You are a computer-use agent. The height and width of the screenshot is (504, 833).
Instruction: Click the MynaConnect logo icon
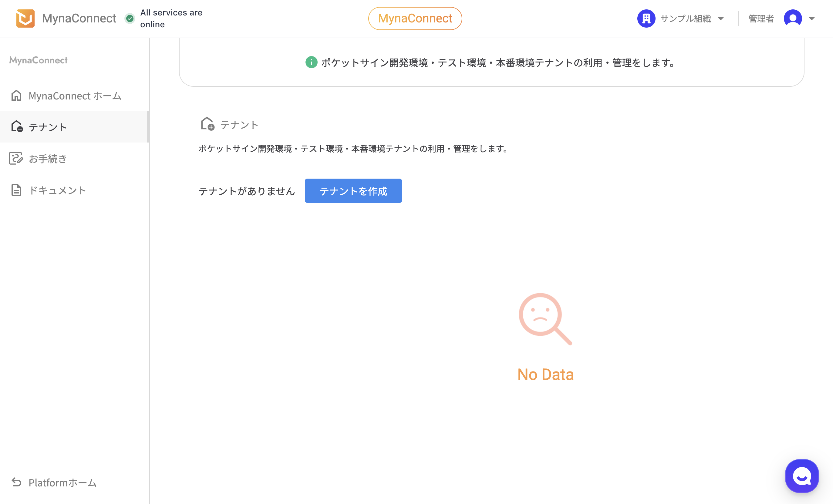click(x=25, y=18)
